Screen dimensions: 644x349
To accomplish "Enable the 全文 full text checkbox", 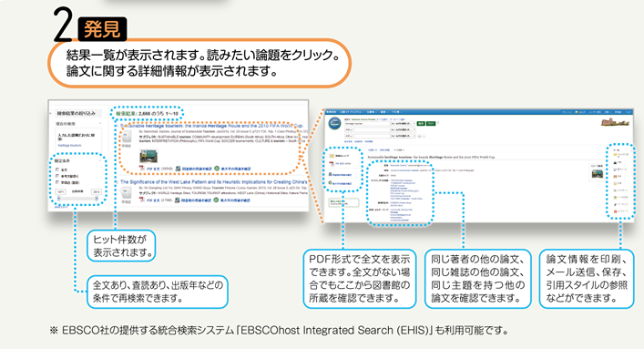I will point(57,169).
